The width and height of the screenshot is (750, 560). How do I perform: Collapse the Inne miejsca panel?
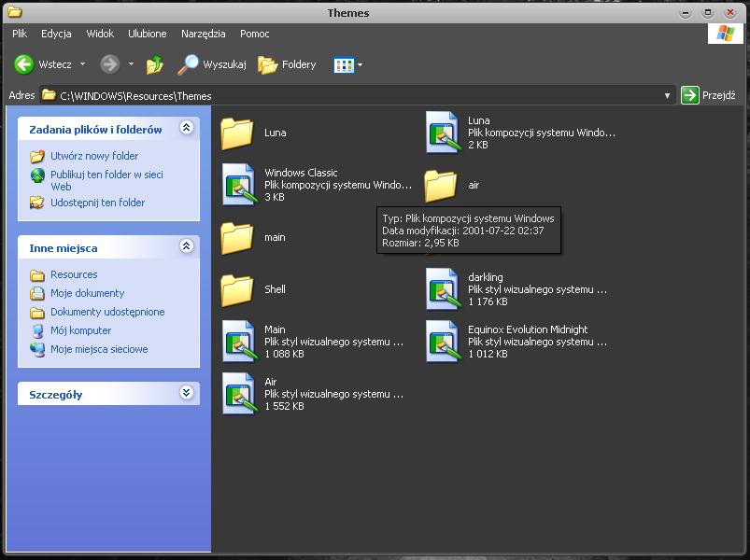(187, 245)
